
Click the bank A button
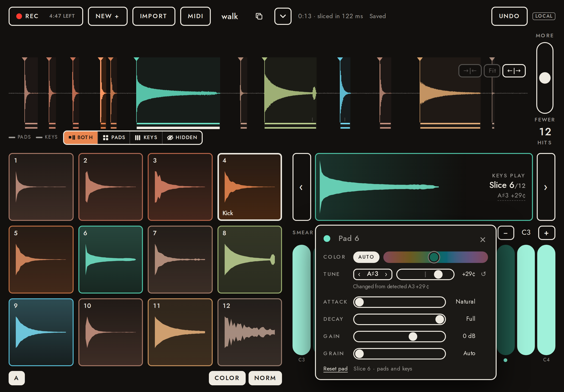tap(17, 378)
